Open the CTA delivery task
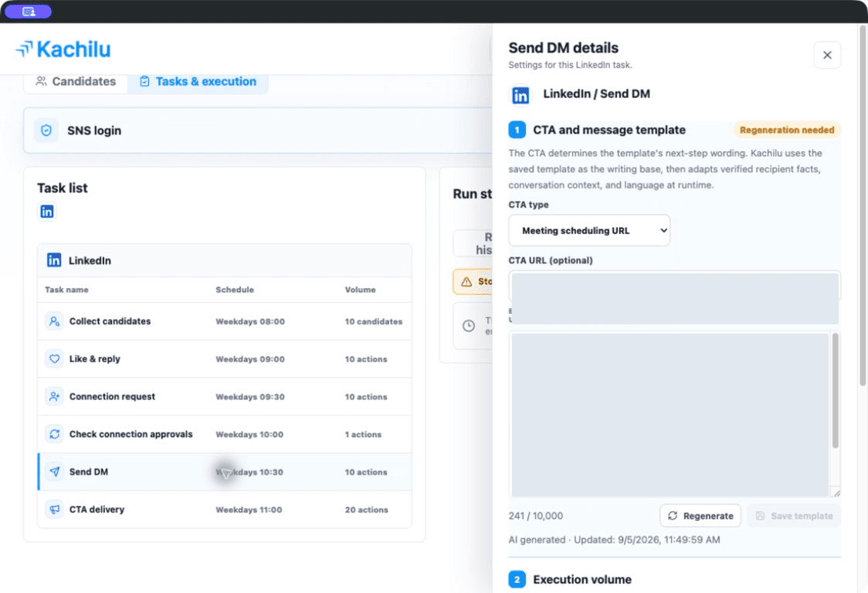868x593 pixels. (x=225, y=510)
